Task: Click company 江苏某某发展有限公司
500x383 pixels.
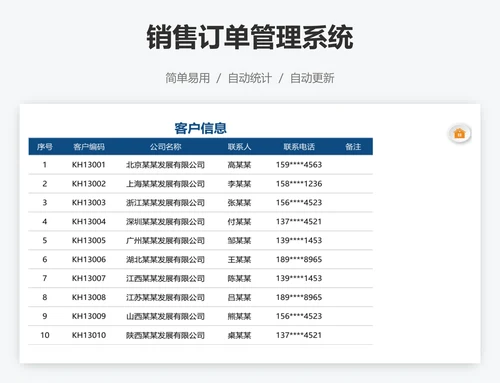Action: coord(165,297)
